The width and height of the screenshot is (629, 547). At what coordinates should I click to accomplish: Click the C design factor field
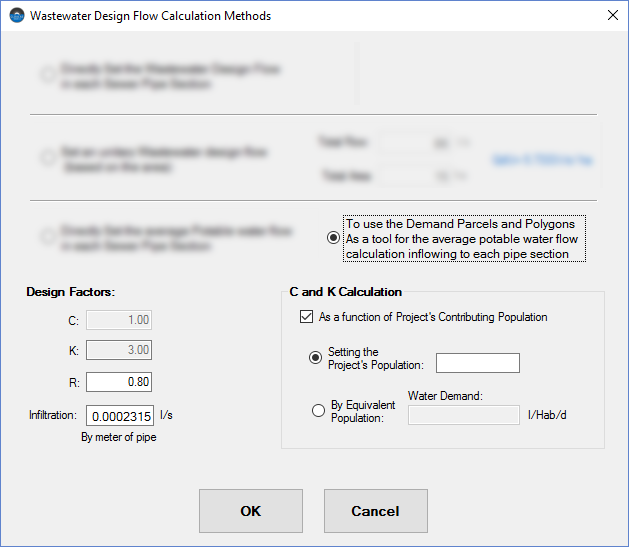pyautogui.click(x=119, y=320)
